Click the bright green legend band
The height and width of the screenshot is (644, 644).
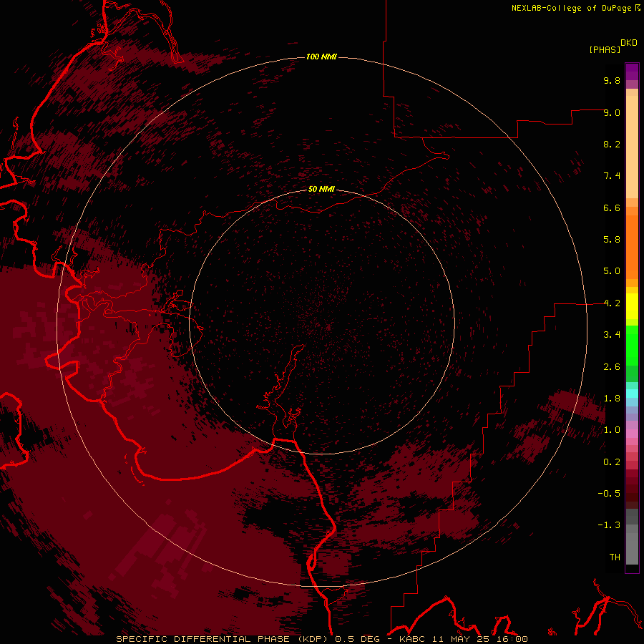632,346
